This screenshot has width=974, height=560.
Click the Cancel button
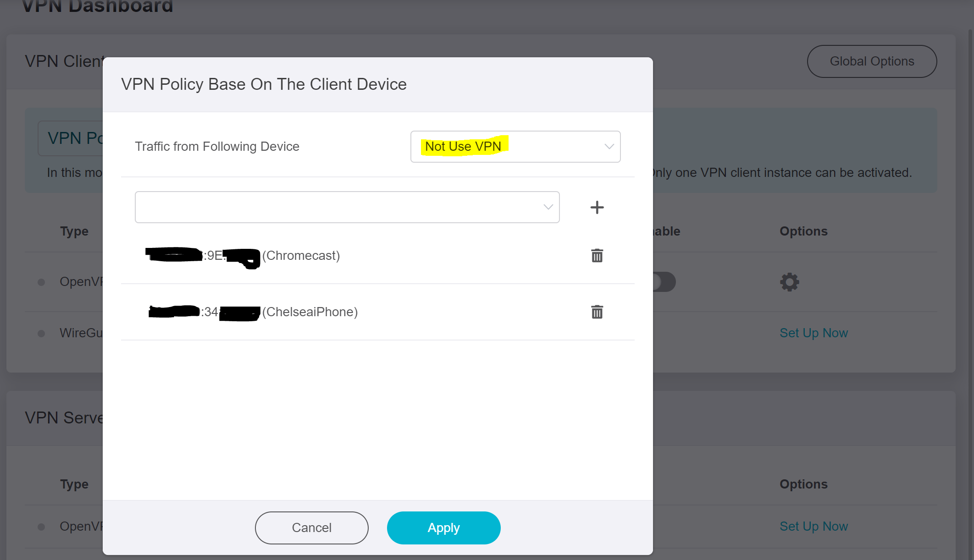point(311,527)
